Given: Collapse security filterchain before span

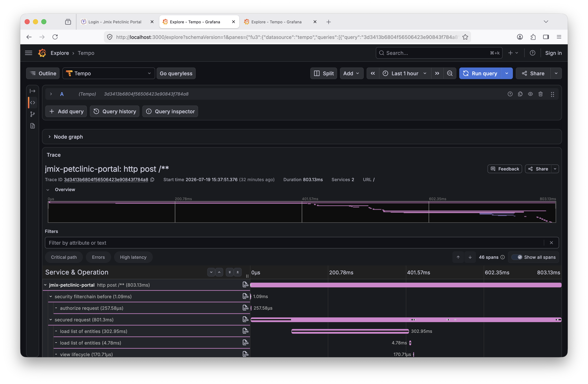Looking at the screenshot, I should coord(51,296).
